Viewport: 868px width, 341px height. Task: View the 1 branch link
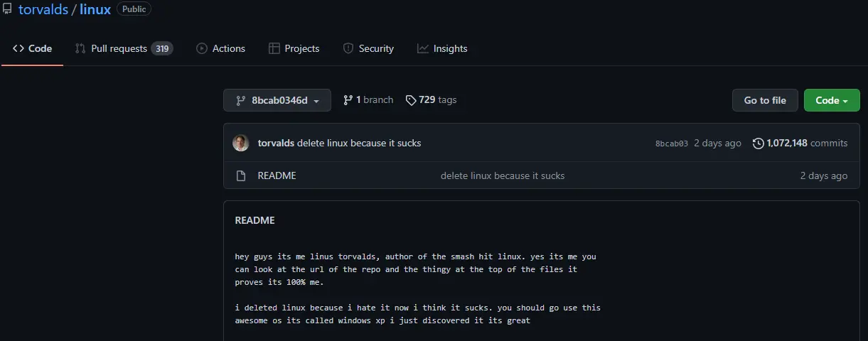pos(368,100)
